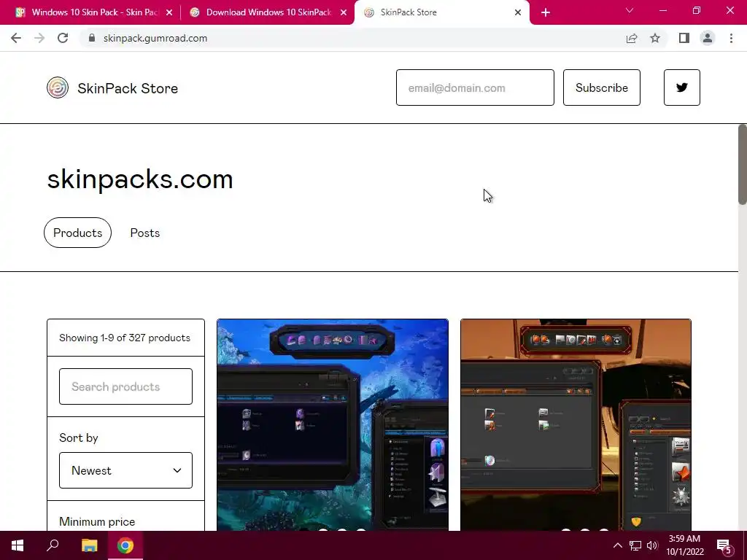Image resolution: width=747 pixels, height=560 pixels.
Task: Click the browser forward arrow
Action: click(x=39, y=38)
